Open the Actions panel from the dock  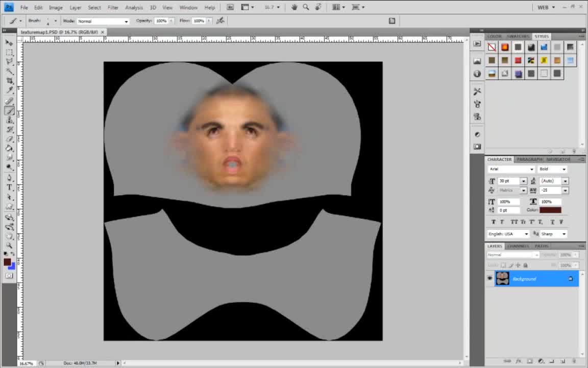click(x=477, y=43)
